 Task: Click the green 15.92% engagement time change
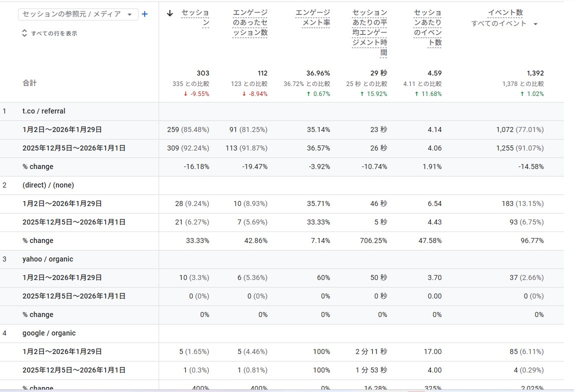[x=373, y=94]
